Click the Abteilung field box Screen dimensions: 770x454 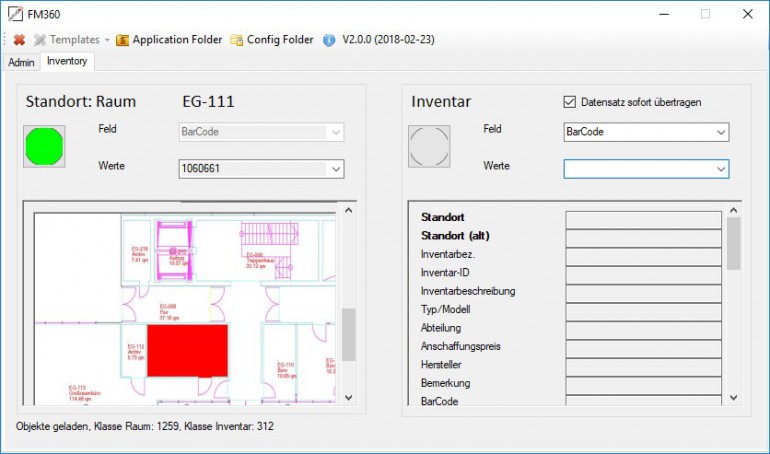pyautogui.click(x=643, y=330)
